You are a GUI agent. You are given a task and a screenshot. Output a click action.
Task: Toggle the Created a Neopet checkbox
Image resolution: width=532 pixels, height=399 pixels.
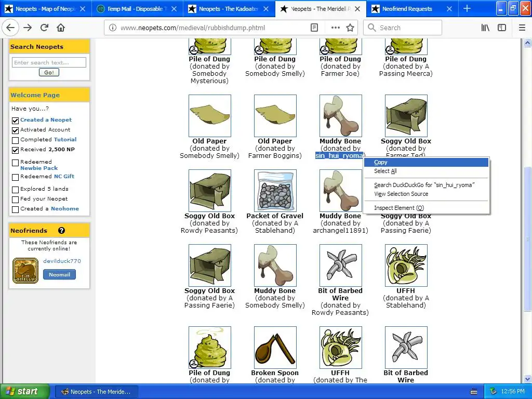pyautogui.click(x=15, y=121)
